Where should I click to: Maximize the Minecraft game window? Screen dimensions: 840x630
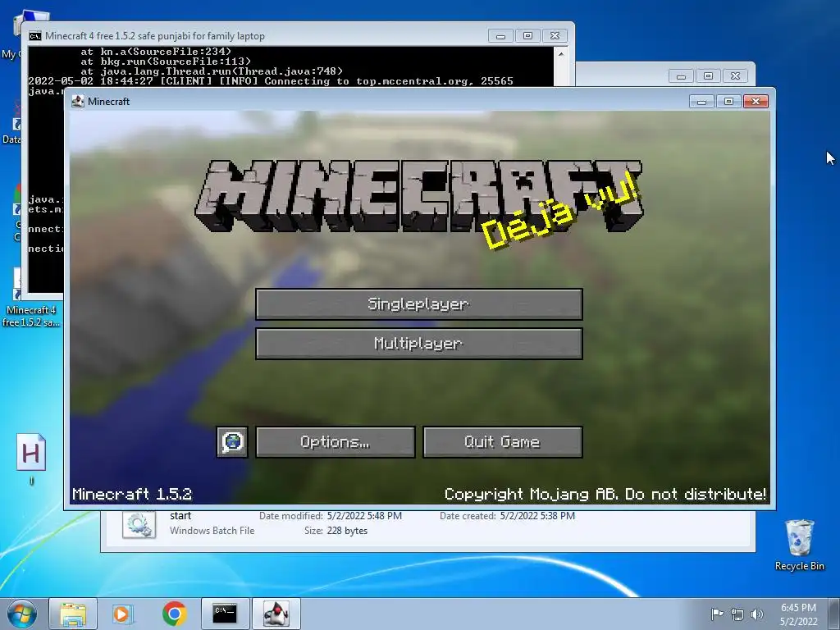(728, 101)
